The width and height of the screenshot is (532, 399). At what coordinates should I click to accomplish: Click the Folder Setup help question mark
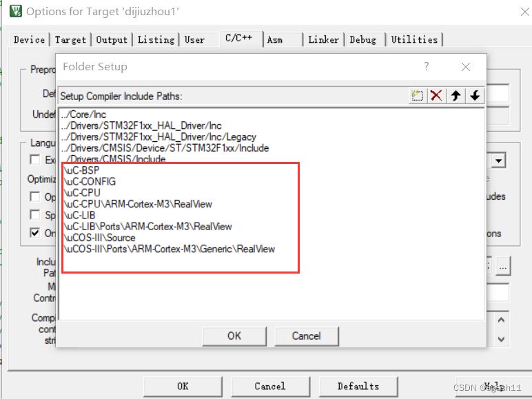426,66
